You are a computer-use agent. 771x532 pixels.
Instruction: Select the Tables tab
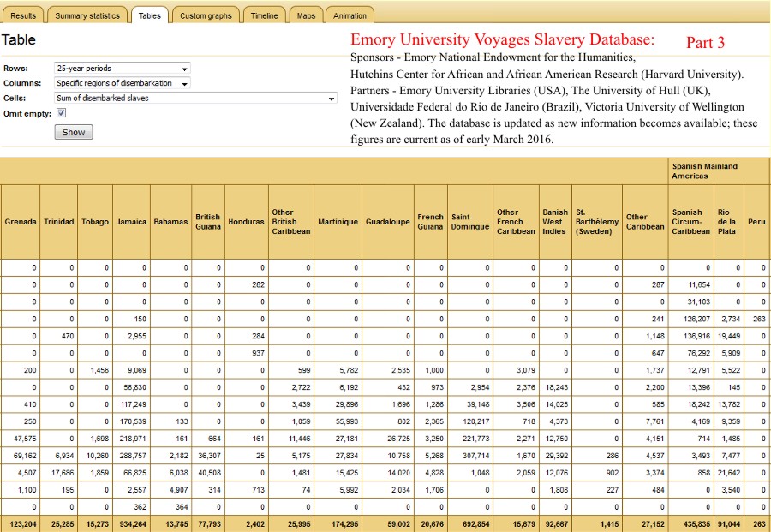coord(149,15)
